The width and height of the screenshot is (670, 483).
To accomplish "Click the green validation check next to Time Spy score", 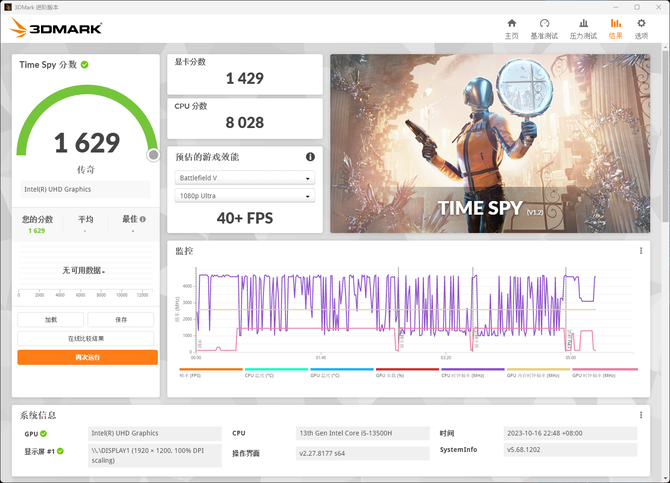I will [85, 65].
